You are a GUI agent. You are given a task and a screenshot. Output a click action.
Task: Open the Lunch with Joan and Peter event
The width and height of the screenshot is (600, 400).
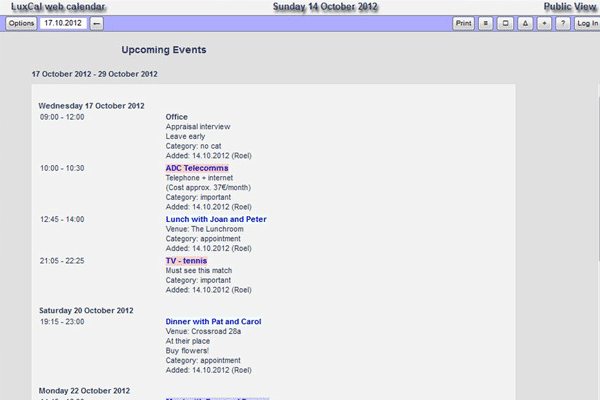pyautogui.click(x=216, y=219)
